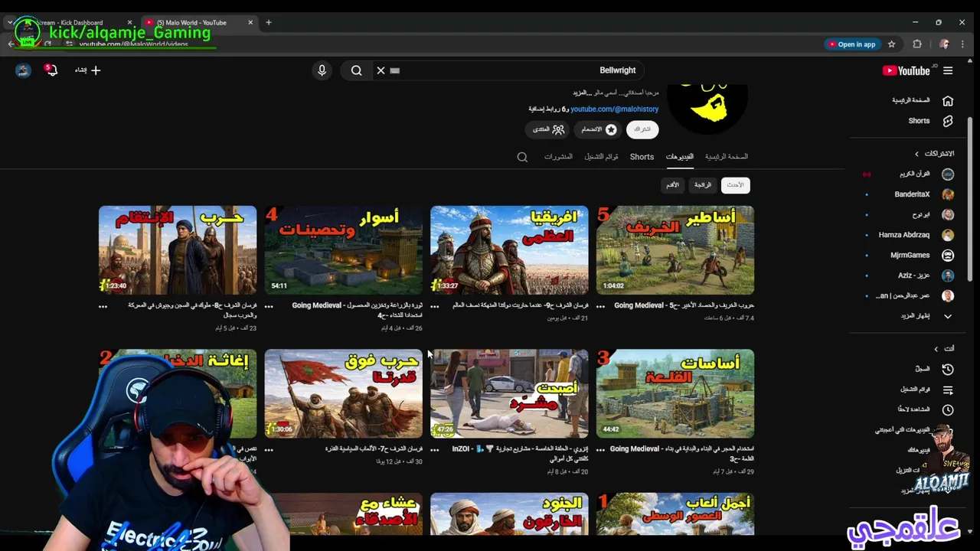Open the Create button with the plus sign
Image resolution: width=980 pixels, height=551 pixels.
click(88, 70)
